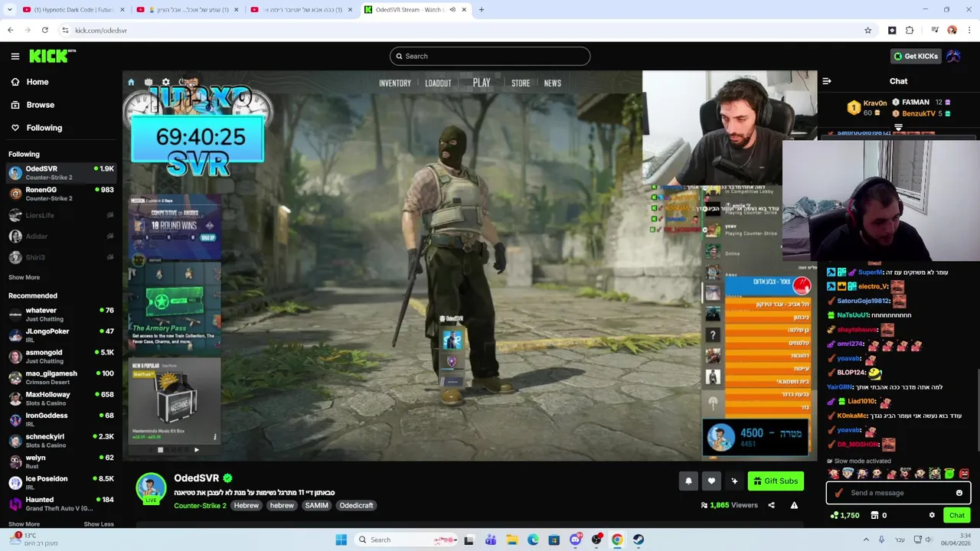This screenshot has width=980, height=551.
Task: Open the user avatar menu
Action: (954, 56)
